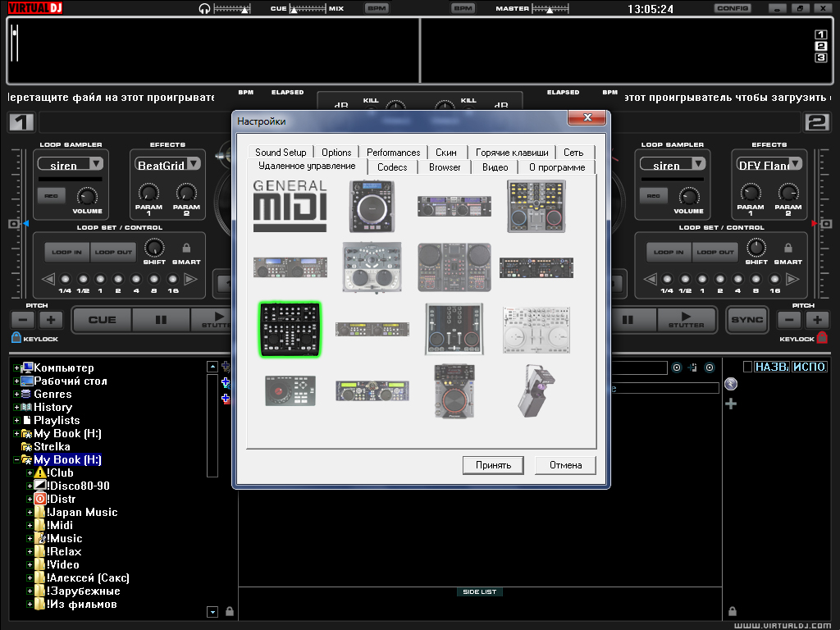The height and width of the screenshot is (630, 840).
Task: Set deck 1 loop length to 16
Action: [172, 279]
